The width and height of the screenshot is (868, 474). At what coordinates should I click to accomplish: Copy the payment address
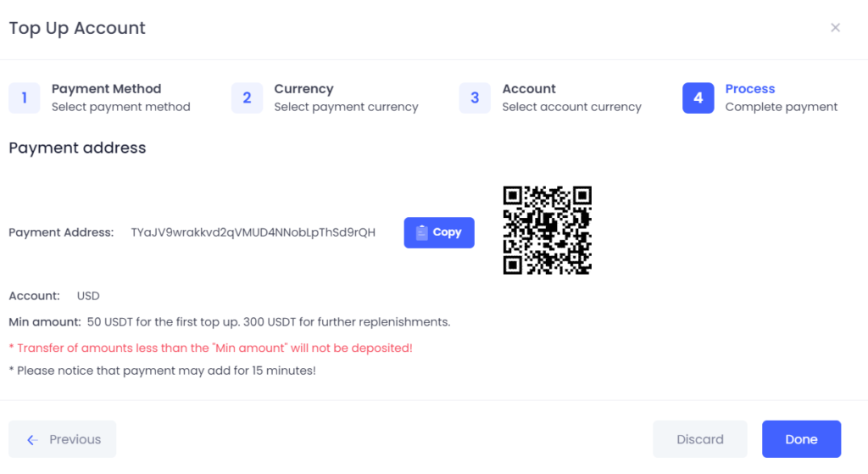click(x=439, y=232)
